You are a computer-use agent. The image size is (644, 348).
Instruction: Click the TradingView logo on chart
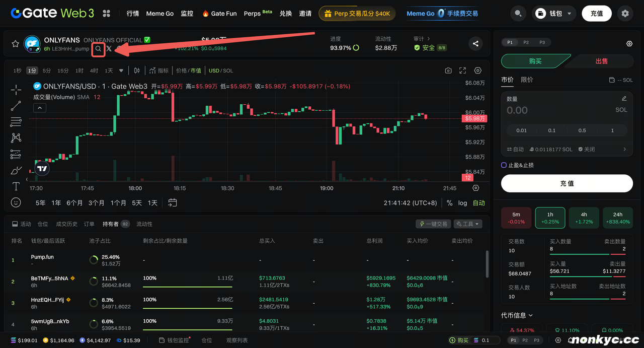click(x=42, y=169)
